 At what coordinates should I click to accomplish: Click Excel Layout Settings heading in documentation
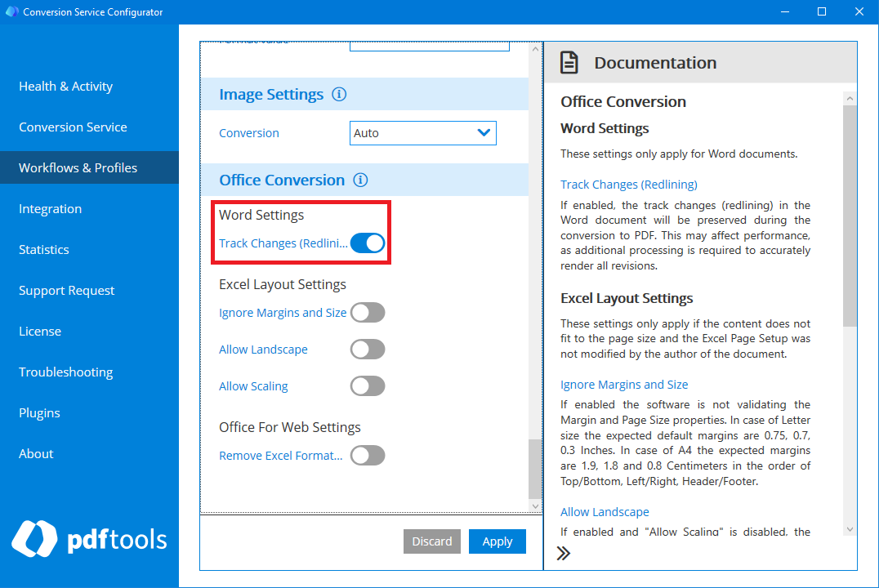point(627,298)
